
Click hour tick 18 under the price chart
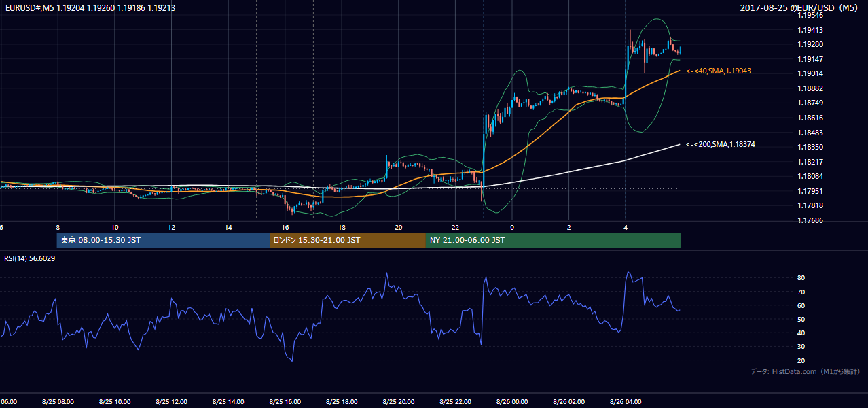[x=342, y=227]
